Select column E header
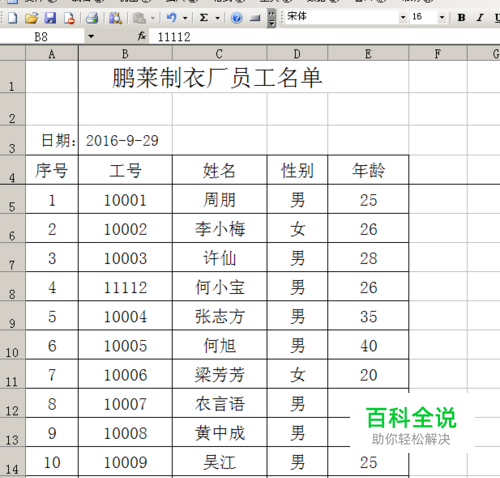Image resolution: width=500 pixels, height=478 pixels. tap(368, 54)
